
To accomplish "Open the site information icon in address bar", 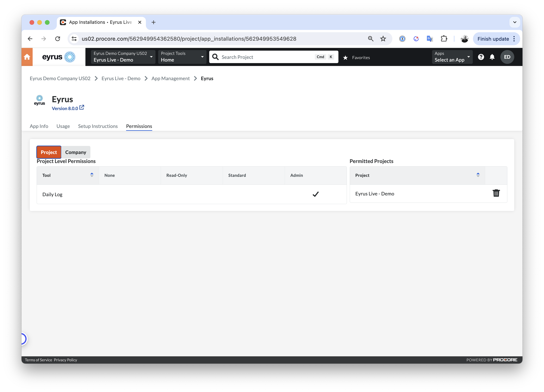I will point(74,39).
